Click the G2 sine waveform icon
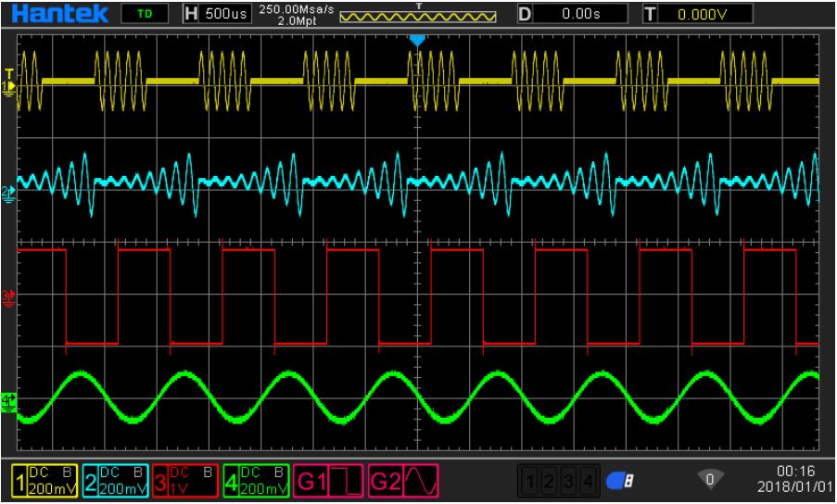Viewport: 837px width, 504px height. [421, 481]
